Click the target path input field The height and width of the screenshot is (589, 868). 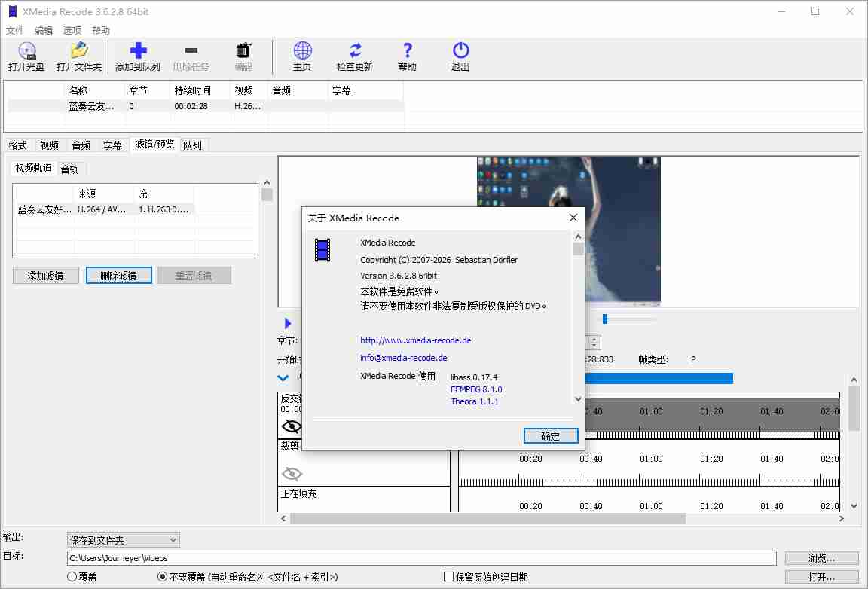[x=421, y=558]
